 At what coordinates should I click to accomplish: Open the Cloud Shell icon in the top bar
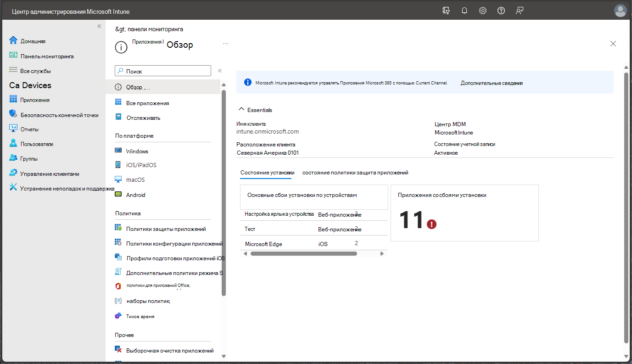446,11
